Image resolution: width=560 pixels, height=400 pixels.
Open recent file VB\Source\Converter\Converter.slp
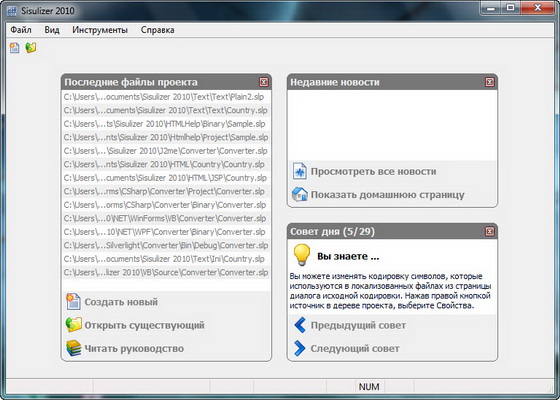pos(166,272)
